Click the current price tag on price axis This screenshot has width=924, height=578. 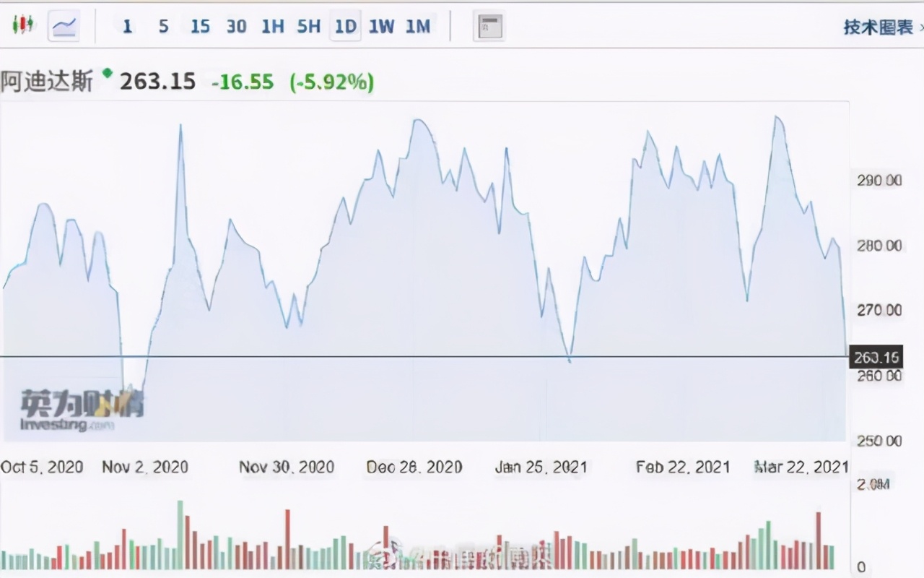[x=876, y=357]
